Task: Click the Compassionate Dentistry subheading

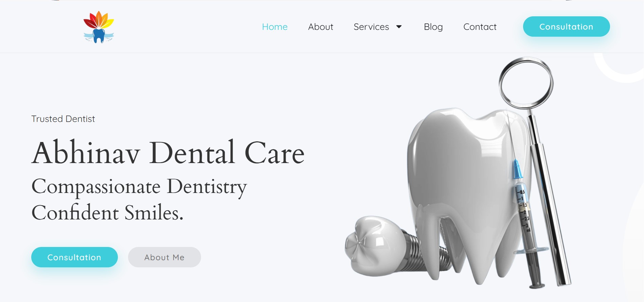Action: click(x=139, y=187)
